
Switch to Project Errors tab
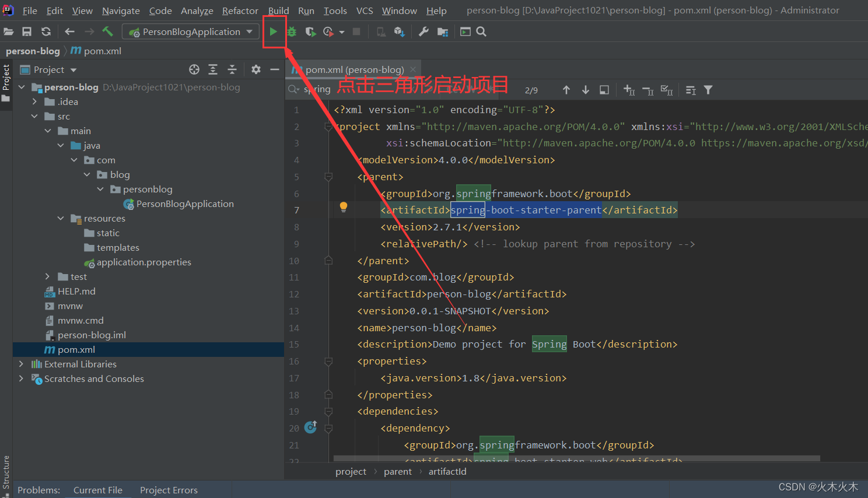pyautogui.click(x=169, y=490)
